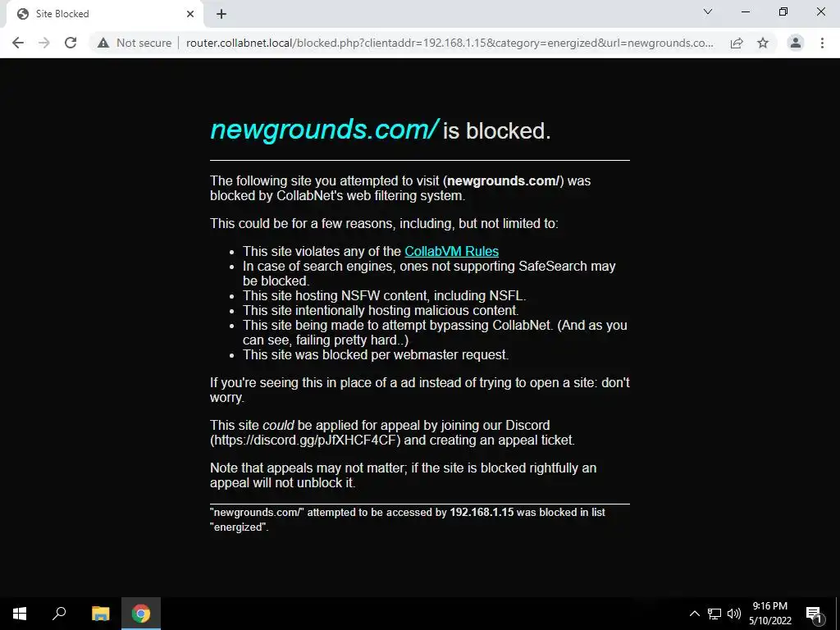This screenshot has height=630, width=840.
Task: Click the address bar URL field
Action: click(450, 43)
